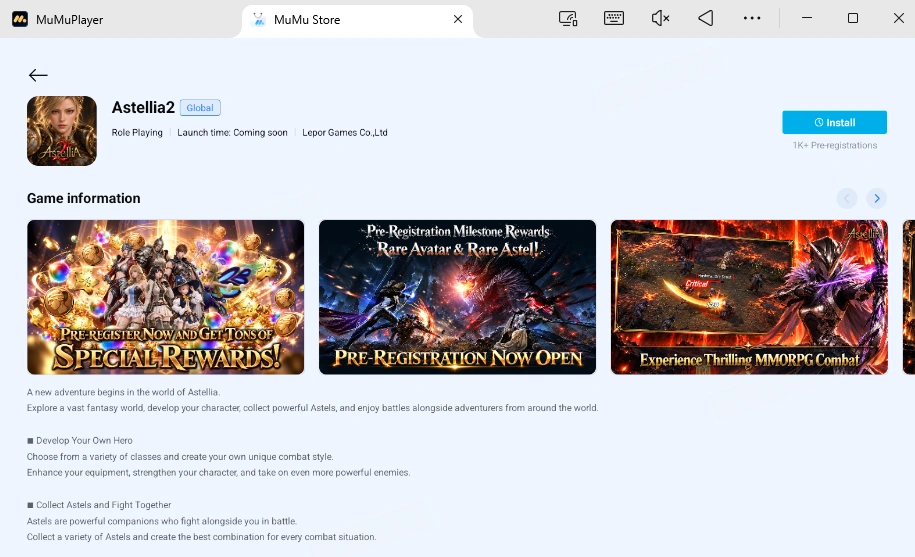Go back using the left arrow icon
Screen dimensions: 915x557
pyautogui.click(x=38, y=75)
